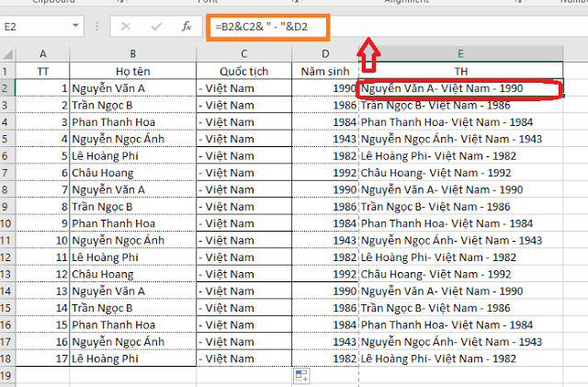Select cell B18 'Lê Hoàng Phi' in row 18

click(x=132, y=359)
